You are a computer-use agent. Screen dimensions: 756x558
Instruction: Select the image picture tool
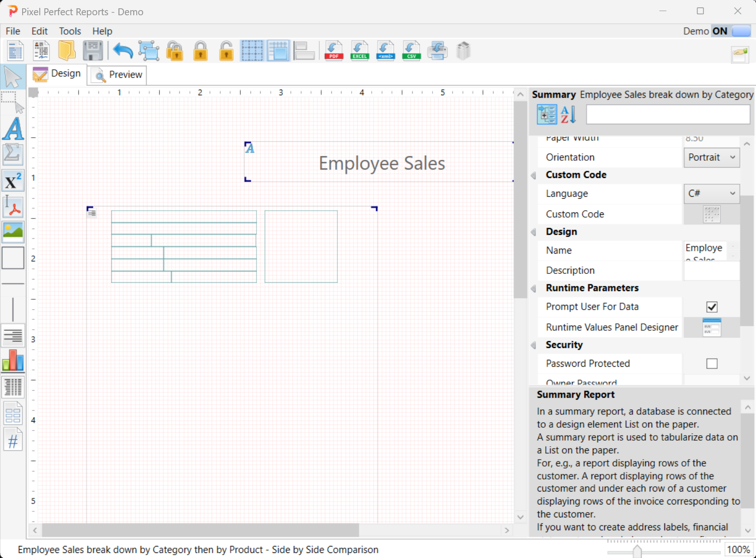click(x=13, y=231)
